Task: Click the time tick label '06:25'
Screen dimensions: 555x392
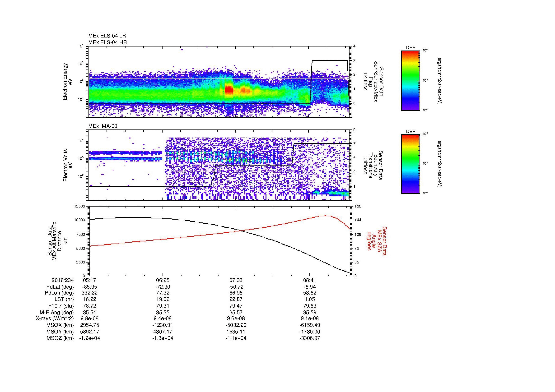Action: [163, 280]
